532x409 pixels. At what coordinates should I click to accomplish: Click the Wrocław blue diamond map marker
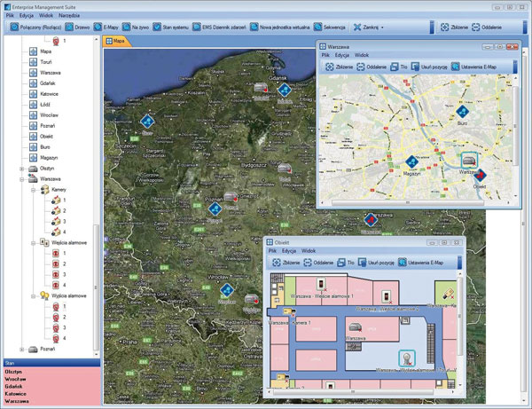pyautogui.click(x=227, y=290)
